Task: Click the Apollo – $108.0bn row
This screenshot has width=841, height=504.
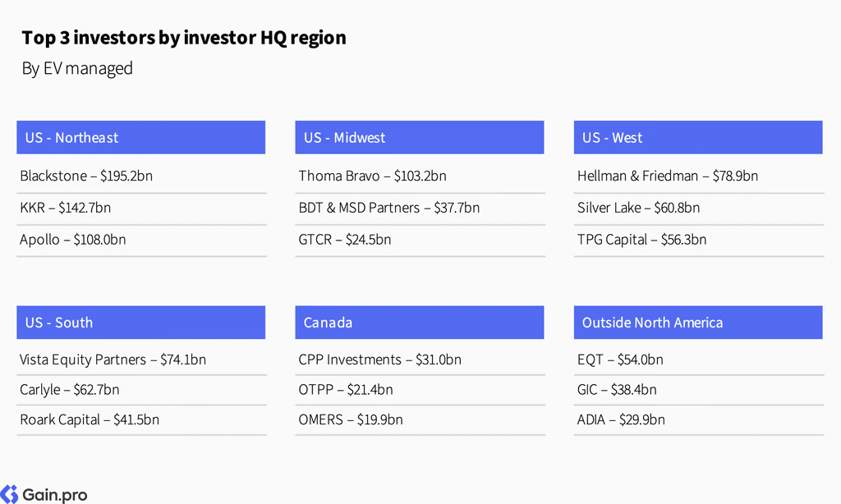Action: click(141, 240)
